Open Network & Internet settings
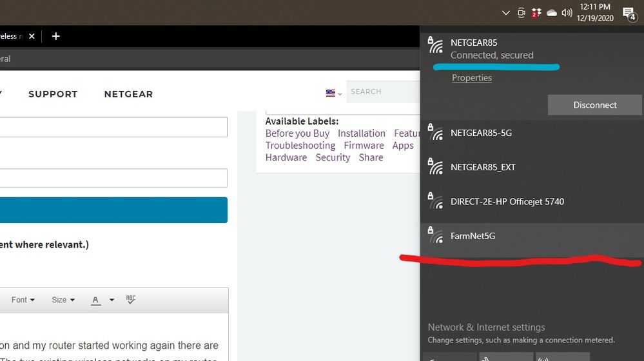Screen dimensions: 644x361 pyautogui.click(x=486, y=327)
